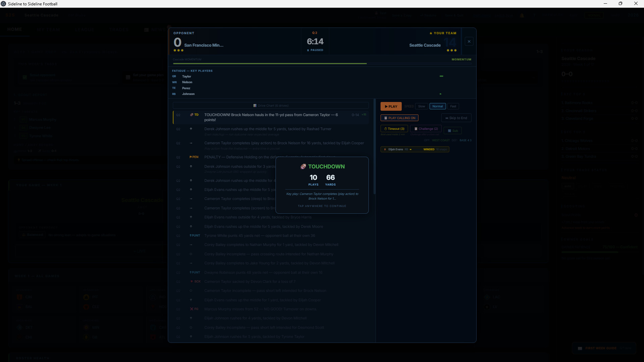644x362 pixels.
Task: Click the pass icon on 'Cameron Taylor completes (play action)' row
Action: point(191,143)
